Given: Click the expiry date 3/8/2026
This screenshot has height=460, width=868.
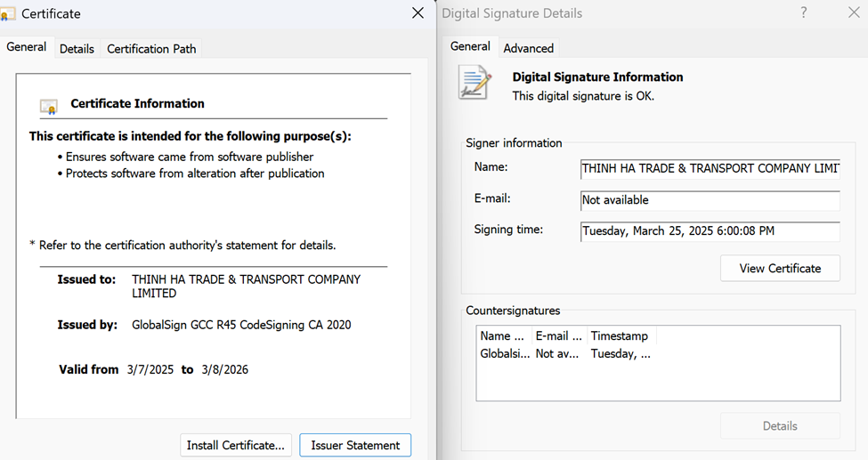Looking at the screenshot, I should pos(224,370).
